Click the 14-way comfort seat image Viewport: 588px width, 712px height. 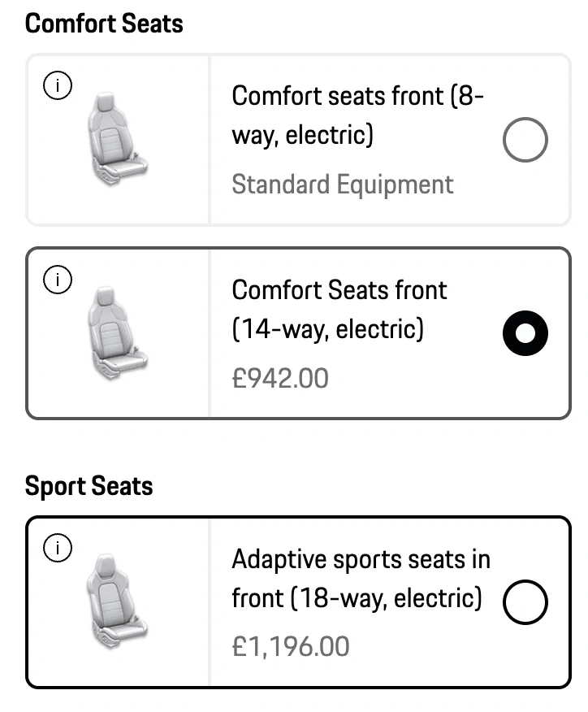tap(120, 333)
